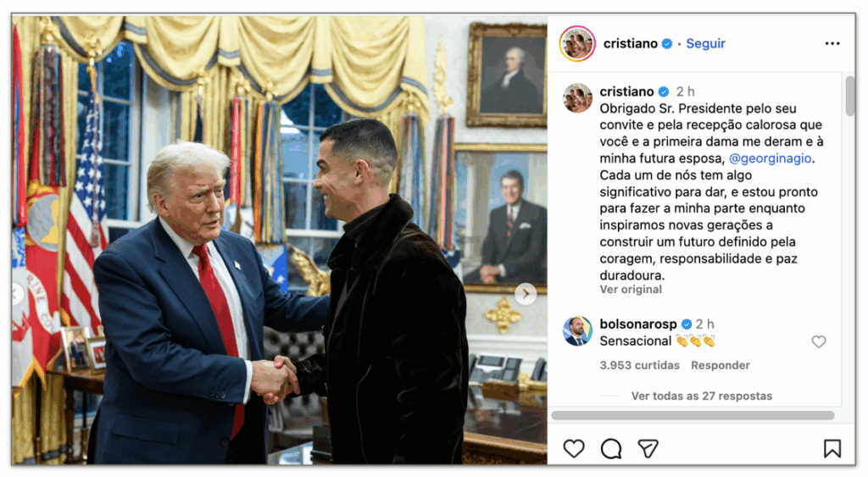Follow cristiano with the Seguir button
This screenshot has width=868, height=477.
tap(705, 43)
